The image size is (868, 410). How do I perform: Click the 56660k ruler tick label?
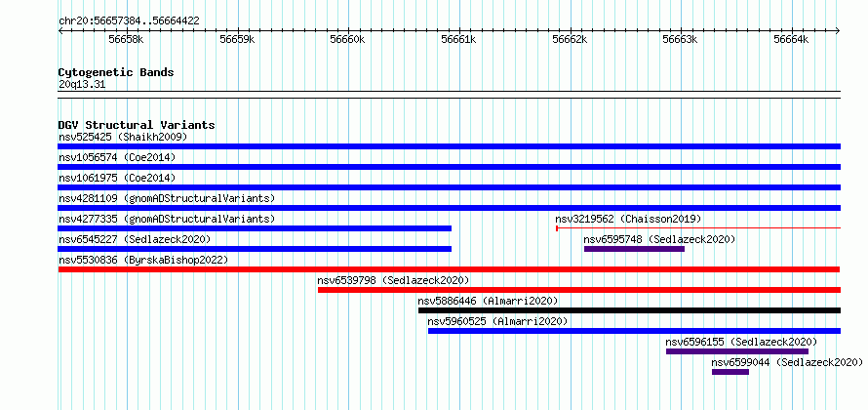coord(347,40)
